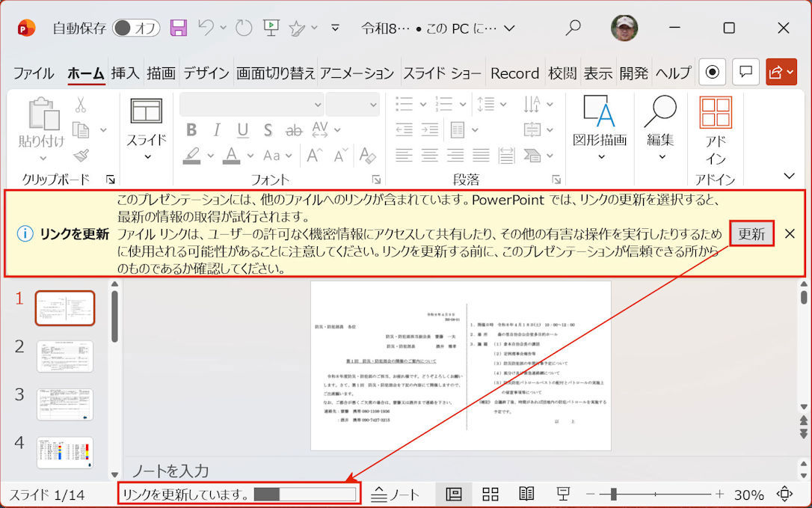Adjust the zoom slider handle

[x=614, y=494]
